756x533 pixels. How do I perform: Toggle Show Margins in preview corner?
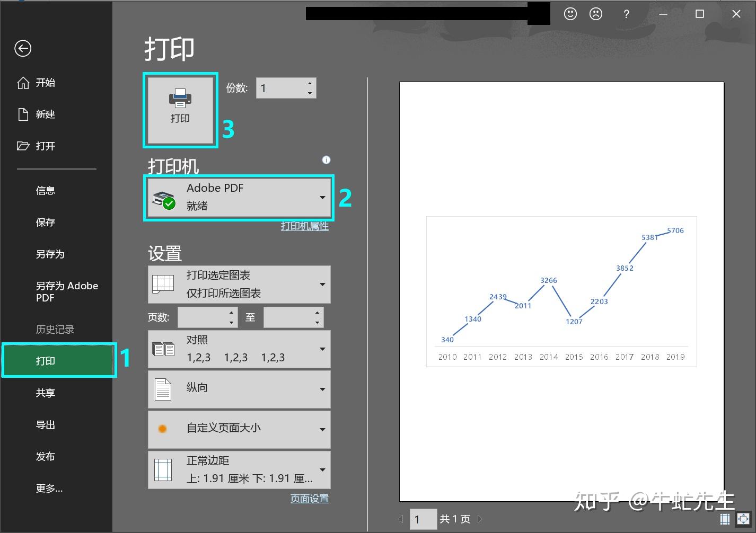coord(725,519)
